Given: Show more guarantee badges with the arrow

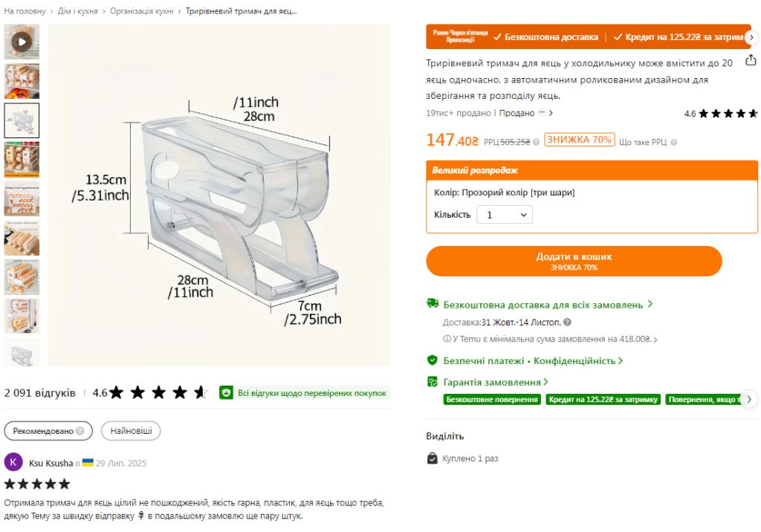Looking at the screenshot, I should coord(749,399).
